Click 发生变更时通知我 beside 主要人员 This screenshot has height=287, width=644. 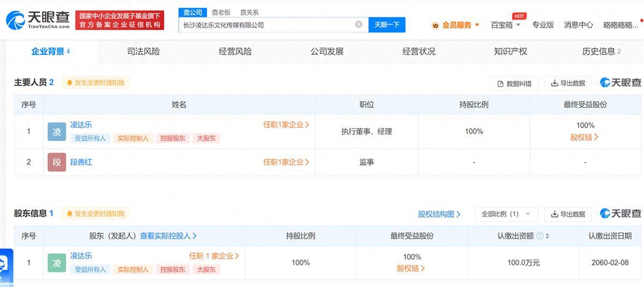[x=96, y=83]
